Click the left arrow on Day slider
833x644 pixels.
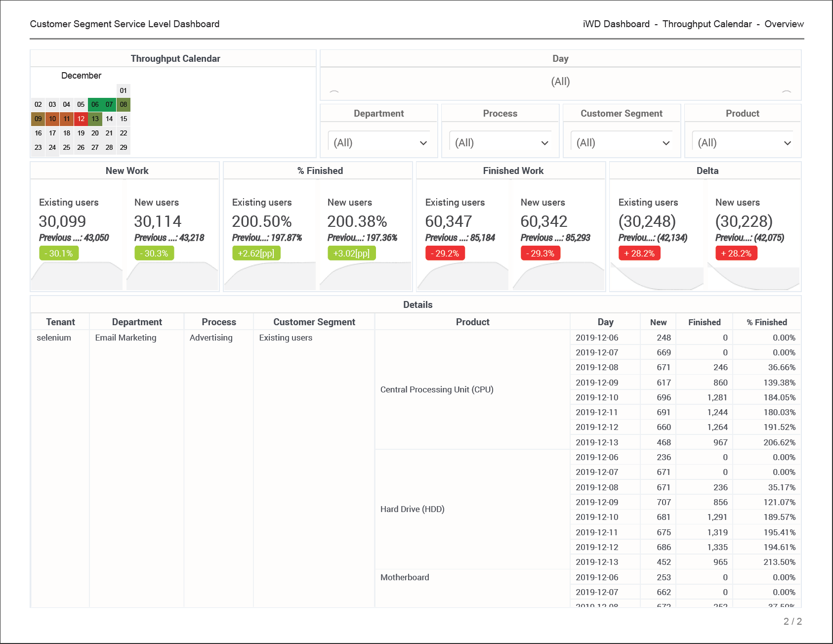point(334,92)
